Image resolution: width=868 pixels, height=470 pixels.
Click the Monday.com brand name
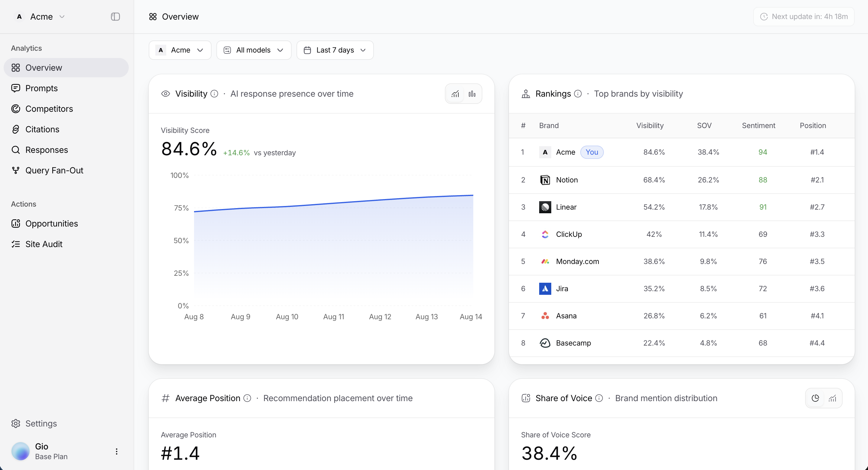[578, 262]
